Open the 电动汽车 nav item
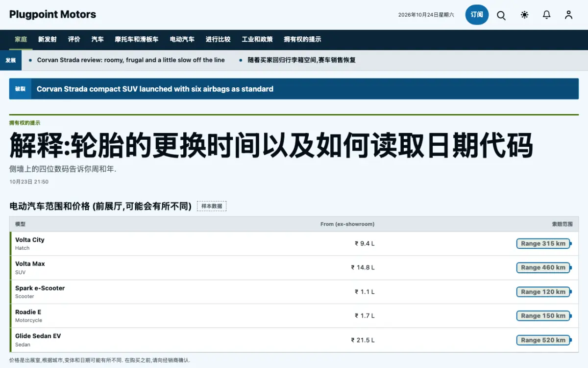588x368 pixels. 182,39
